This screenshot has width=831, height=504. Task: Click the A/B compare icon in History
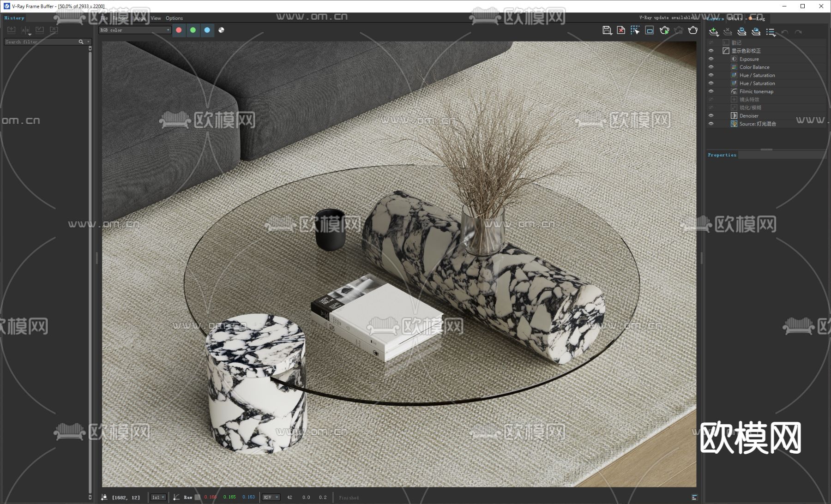(26, 30)
